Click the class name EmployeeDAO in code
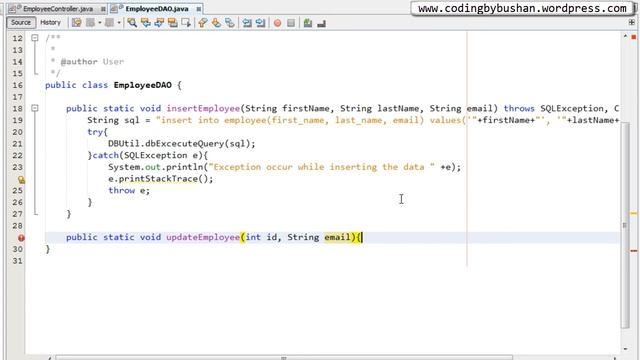 click(x=142, y=85)
